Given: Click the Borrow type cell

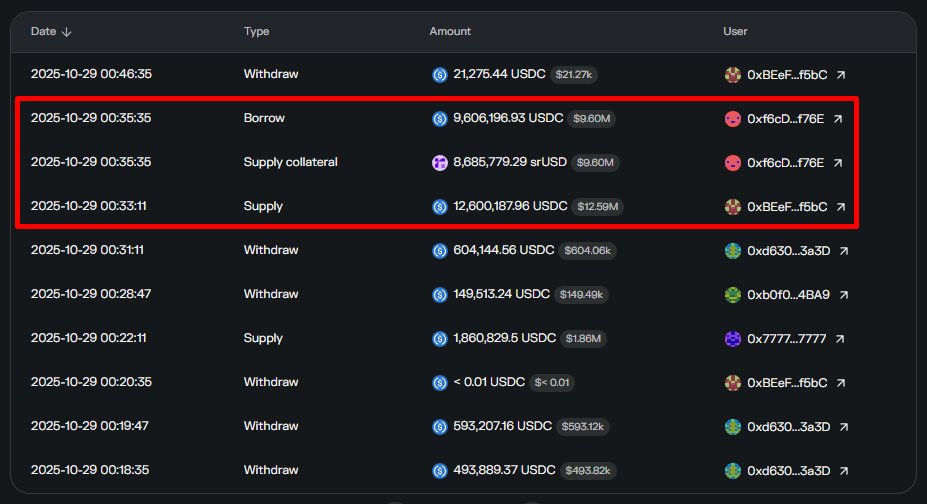Looking at the screenshot, I should click(x=264, y=118).
